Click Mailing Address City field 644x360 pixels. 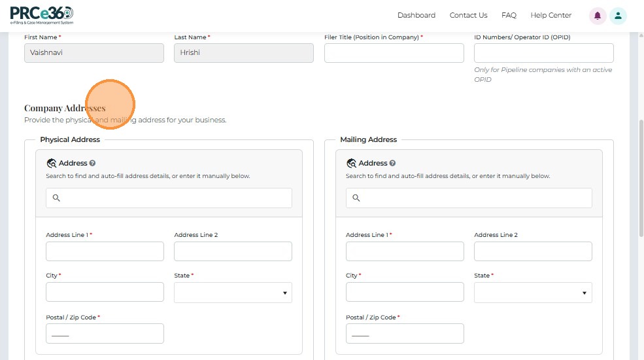pos(405,292)
